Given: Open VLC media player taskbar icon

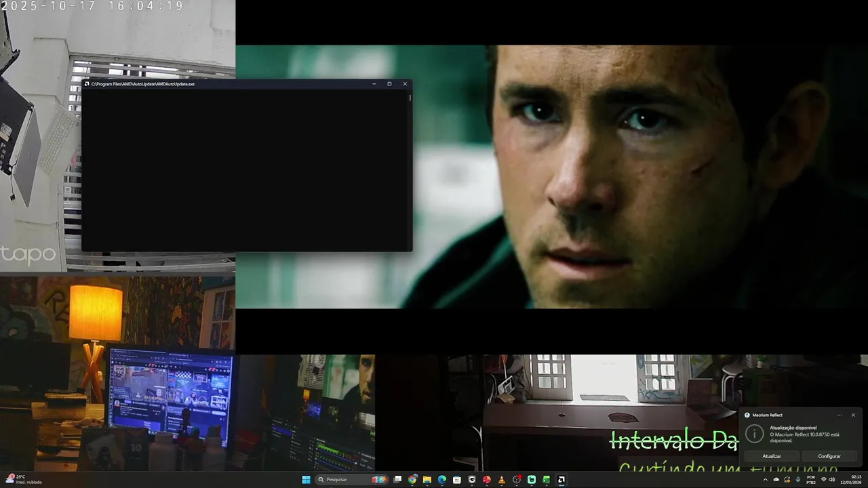Looking at the screenshot, I should 502,480.
